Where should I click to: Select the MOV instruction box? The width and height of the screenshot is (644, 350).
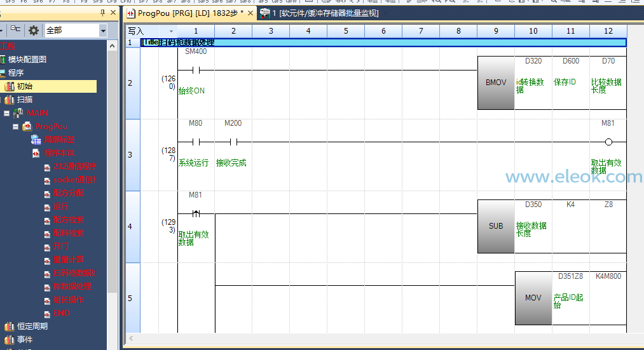533,298
